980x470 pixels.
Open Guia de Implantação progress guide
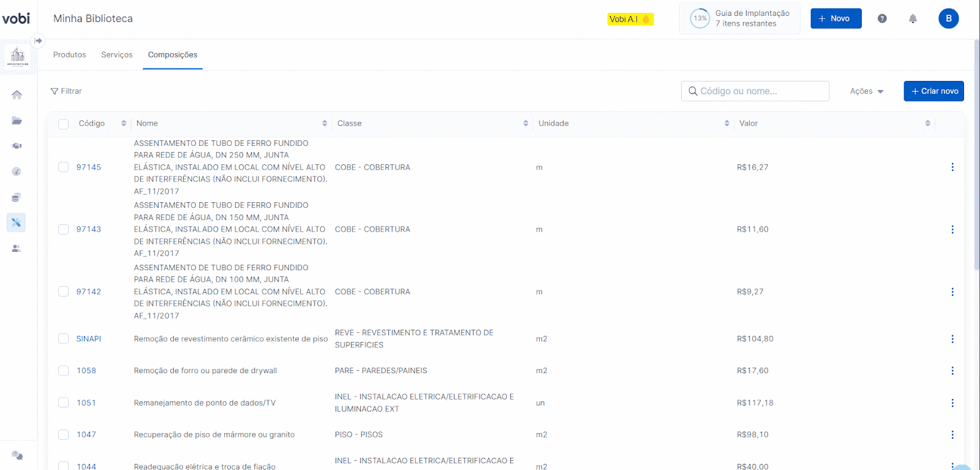739,18
